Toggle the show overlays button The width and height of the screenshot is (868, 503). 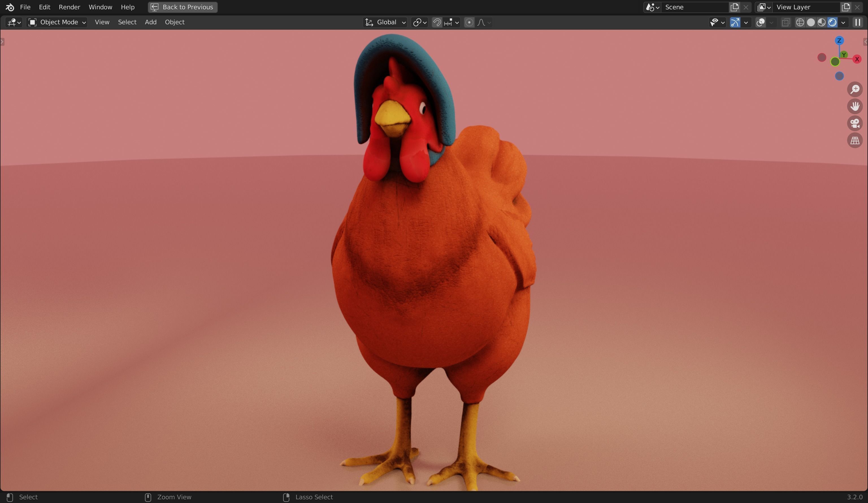(760, 22)
